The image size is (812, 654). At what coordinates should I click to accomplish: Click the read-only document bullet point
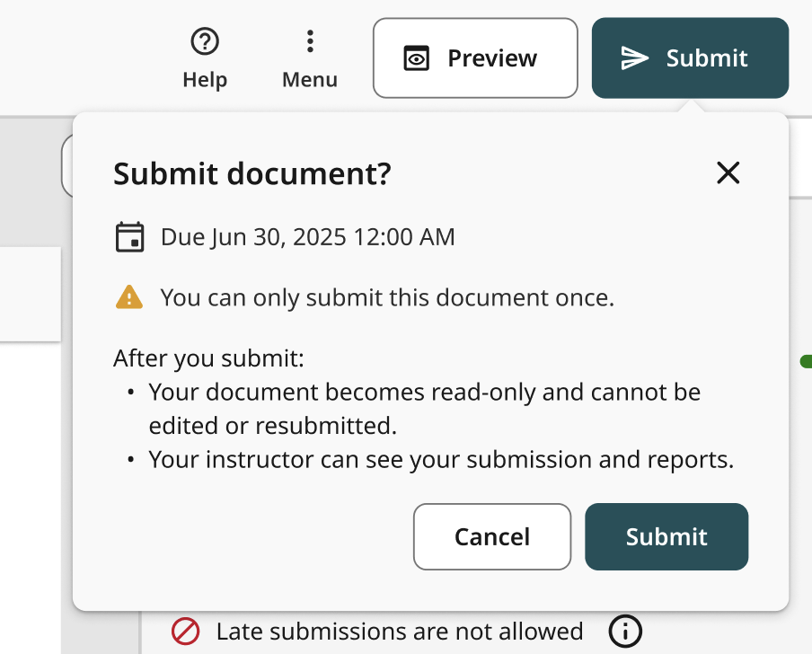click(424, 407)
